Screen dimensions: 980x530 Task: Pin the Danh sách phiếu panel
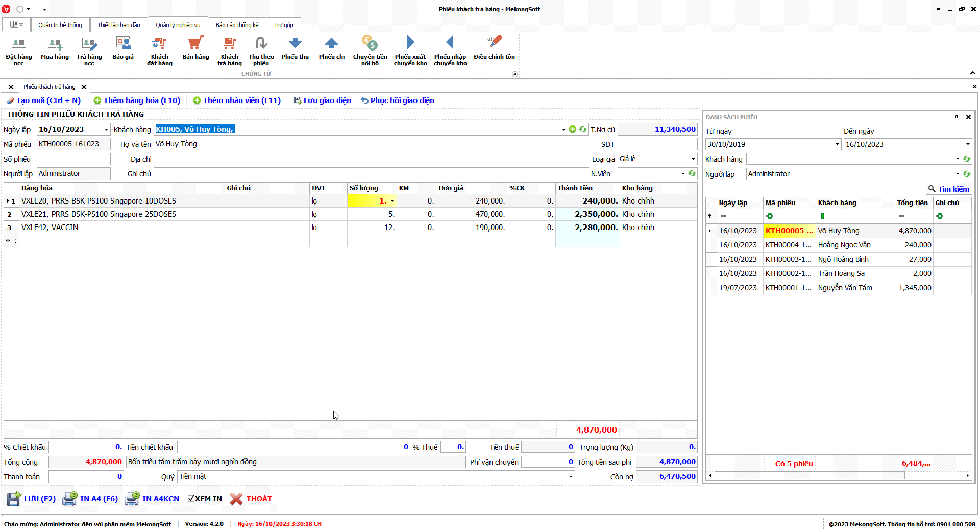957,117
